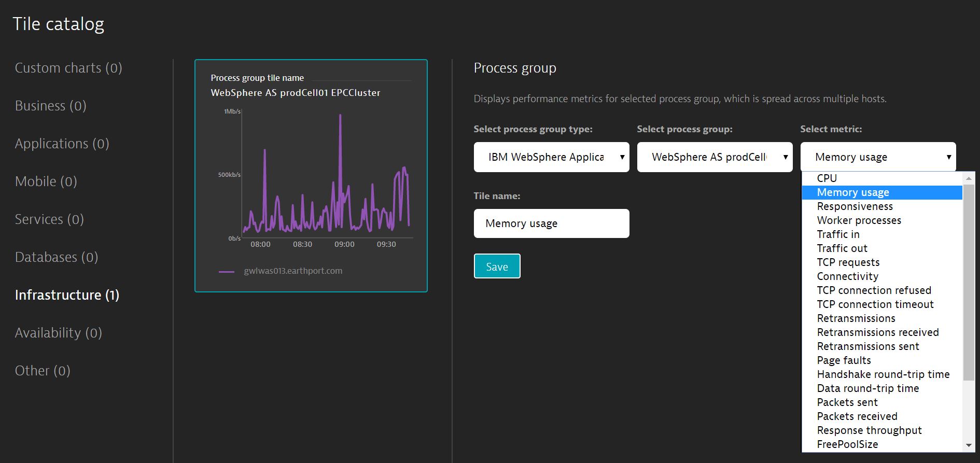Click the metric list scroll down arrow
The height and width of the screenshot is (463, 980).
(968, 445)
